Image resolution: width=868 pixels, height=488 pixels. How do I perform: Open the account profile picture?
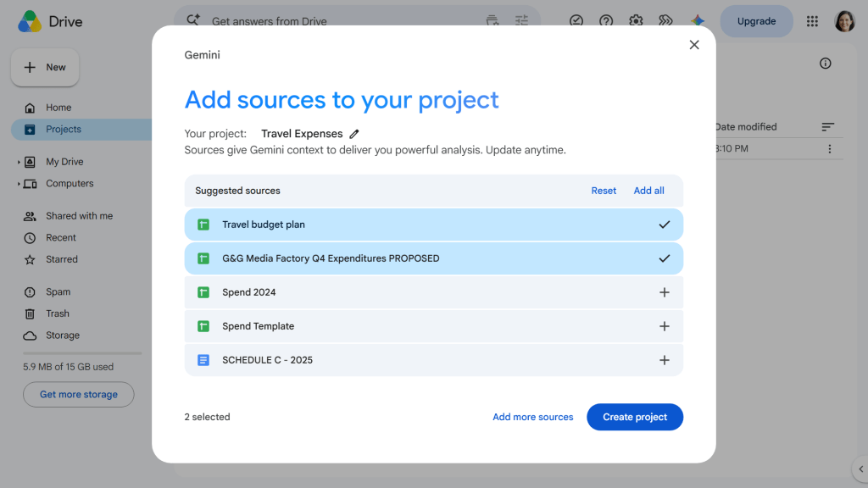844,21
